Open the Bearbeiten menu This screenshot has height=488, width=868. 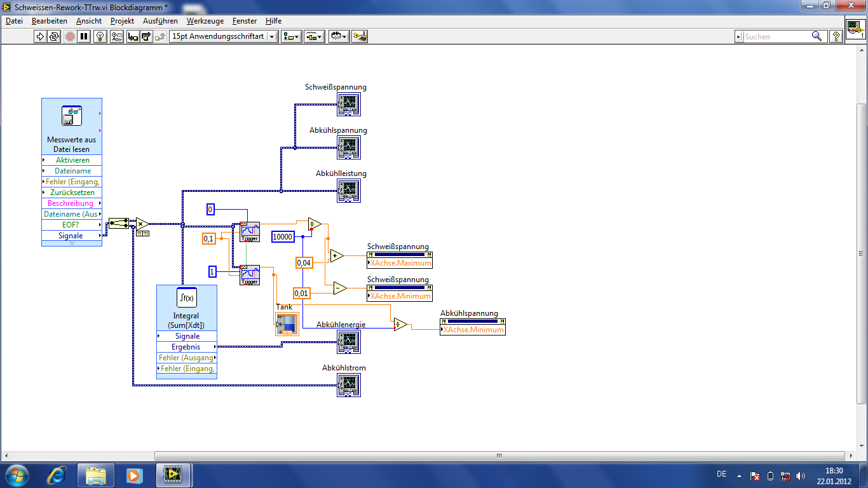[50, 21]
